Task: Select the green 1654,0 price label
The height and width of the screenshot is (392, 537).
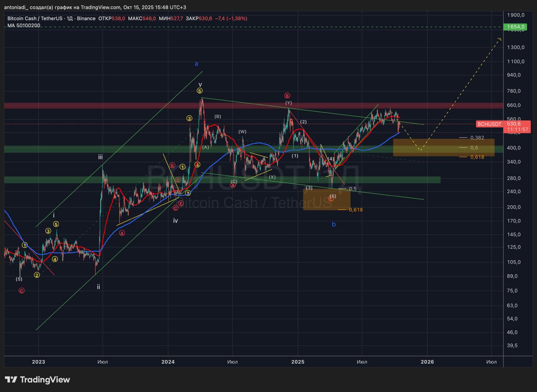Action: click(x=516, y=27)
